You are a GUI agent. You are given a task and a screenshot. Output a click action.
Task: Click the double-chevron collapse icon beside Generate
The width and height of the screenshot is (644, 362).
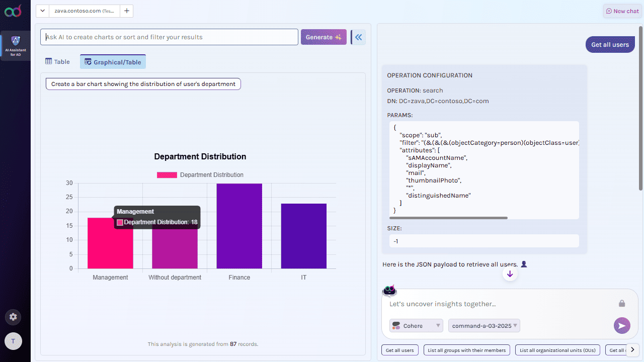pos(358,37)
